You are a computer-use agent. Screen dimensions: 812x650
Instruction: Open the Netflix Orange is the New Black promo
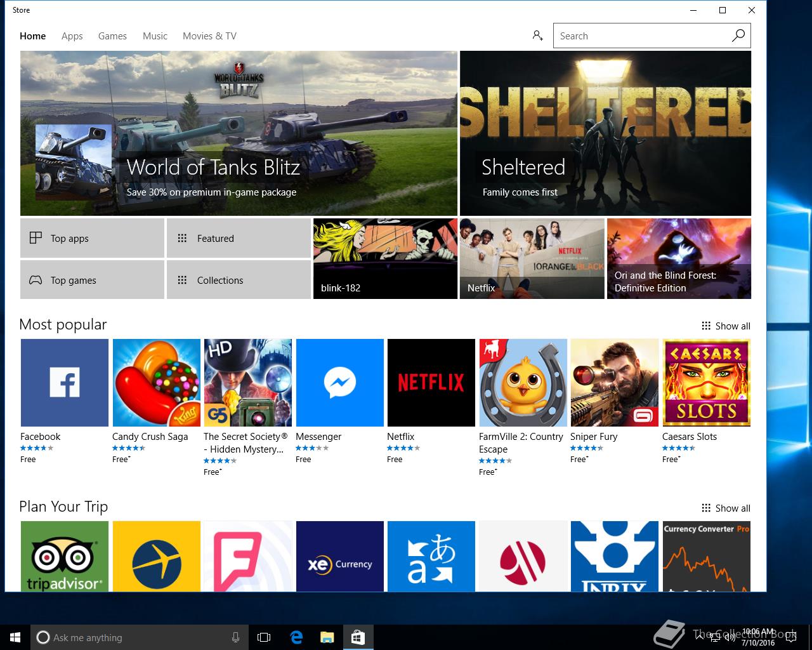[532, 258]
